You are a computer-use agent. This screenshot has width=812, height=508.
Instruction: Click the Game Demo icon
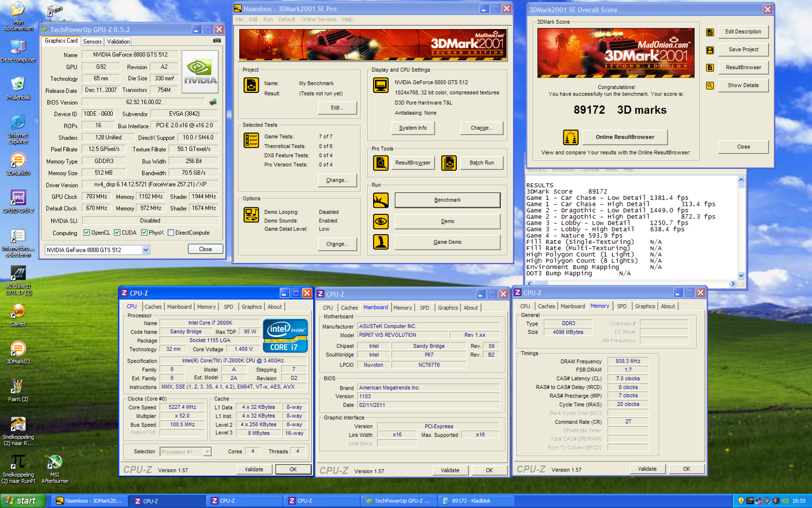click(381, 242)
